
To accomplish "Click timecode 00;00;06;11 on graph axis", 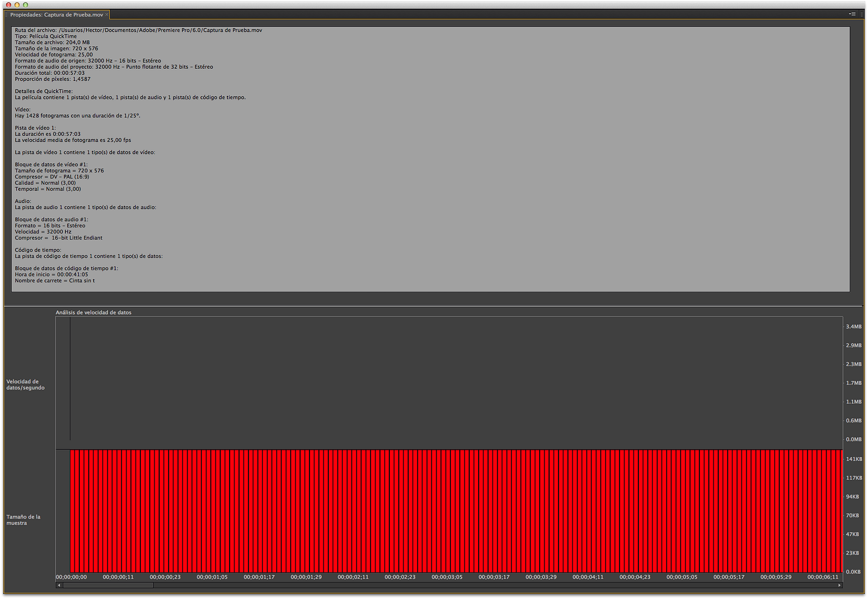I will point(823,577).
